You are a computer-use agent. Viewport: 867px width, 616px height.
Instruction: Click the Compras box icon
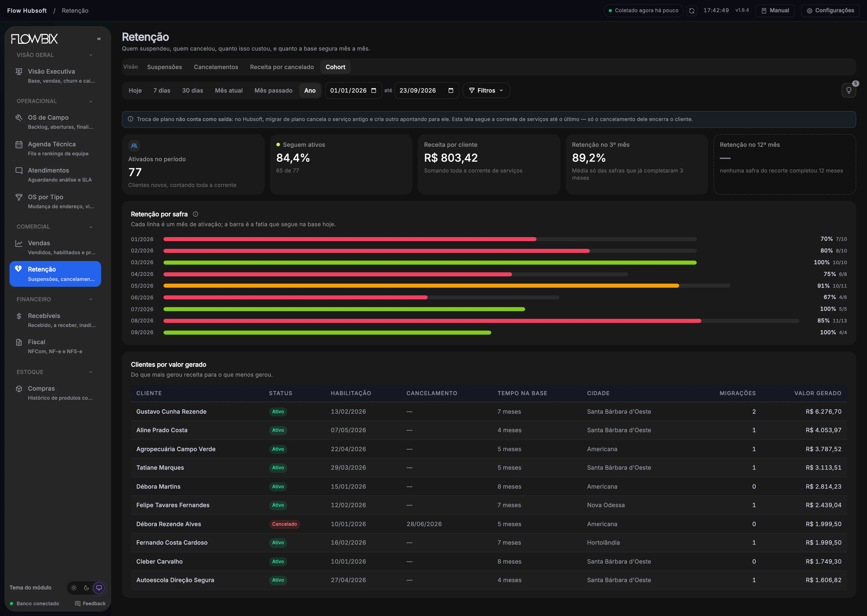pyautogui.click(x=19, y=388)
